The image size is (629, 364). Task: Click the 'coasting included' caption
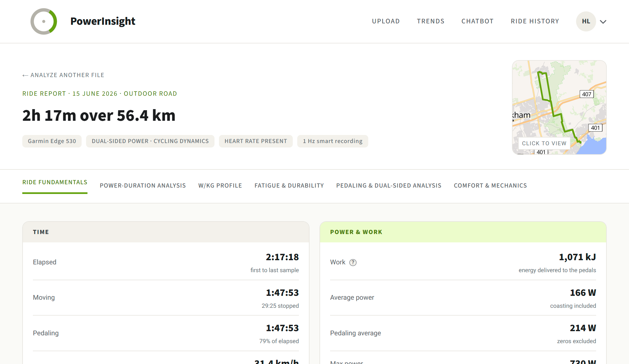(573, 306)
